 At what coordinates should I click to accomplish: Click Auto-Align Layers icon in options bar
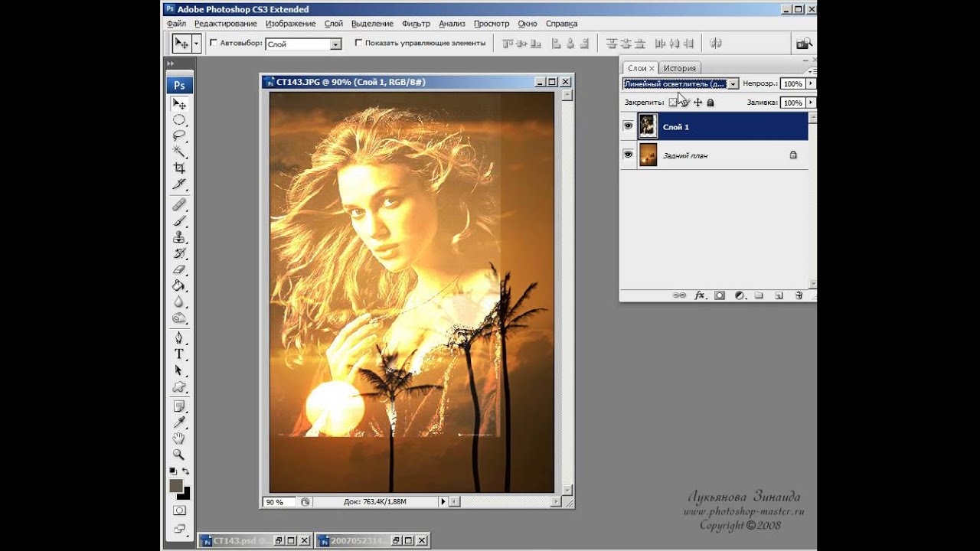(x=716, y=44)
